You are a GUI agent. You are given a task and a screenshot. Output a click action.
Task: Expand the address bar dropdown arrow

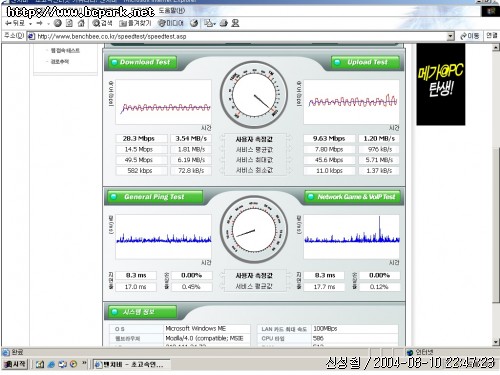[x=450, y=36]
